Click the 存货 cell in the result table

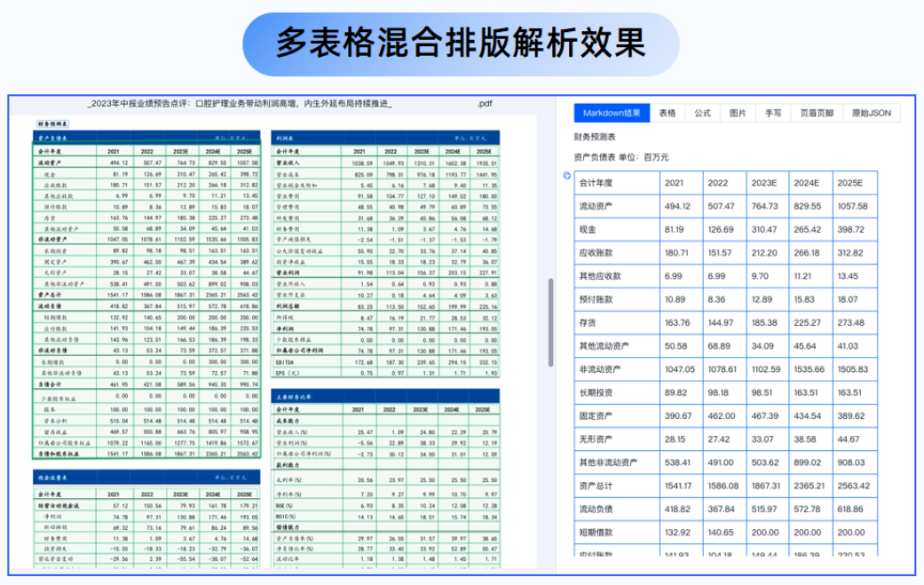click(617, 322)
